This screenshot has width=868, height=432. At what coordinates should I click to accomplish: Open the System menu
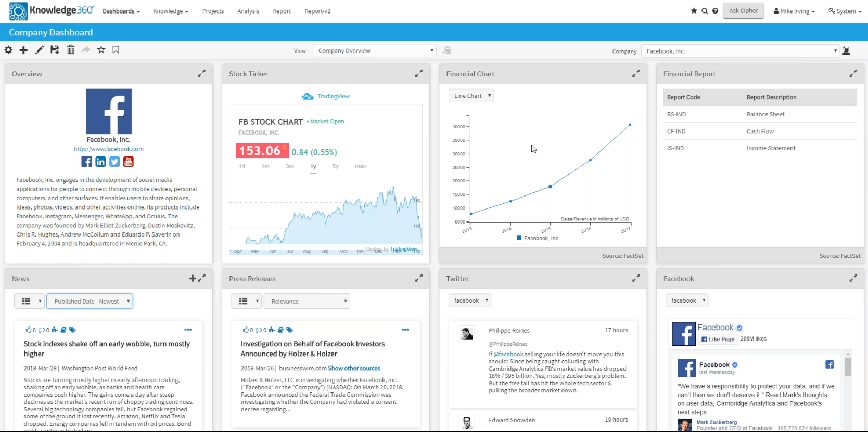click(845, 11)
